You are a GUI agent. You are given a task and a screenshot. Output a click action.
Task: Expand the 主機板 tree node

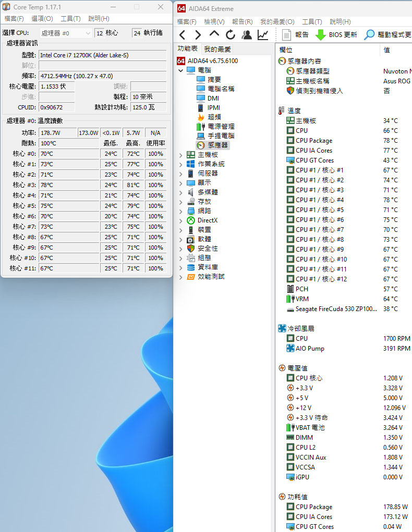[180, 155]
